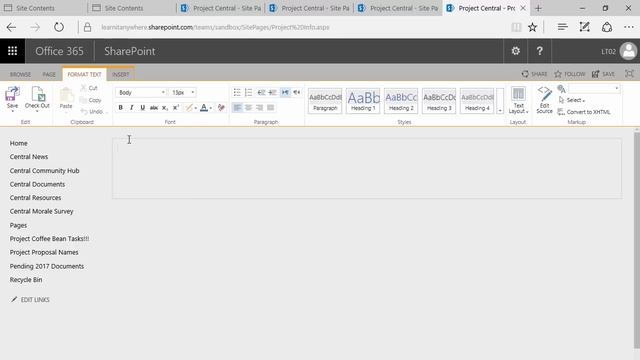This screenshot has width=640, height=360.
Task: Insert a numbered list
Action: point(249,93)
